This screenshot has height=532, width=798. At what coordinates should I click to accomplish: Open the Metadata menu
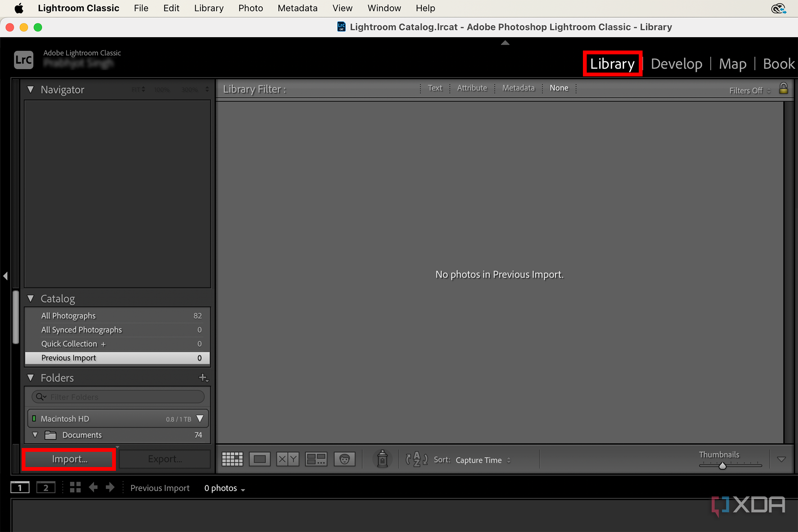point(298,8)
